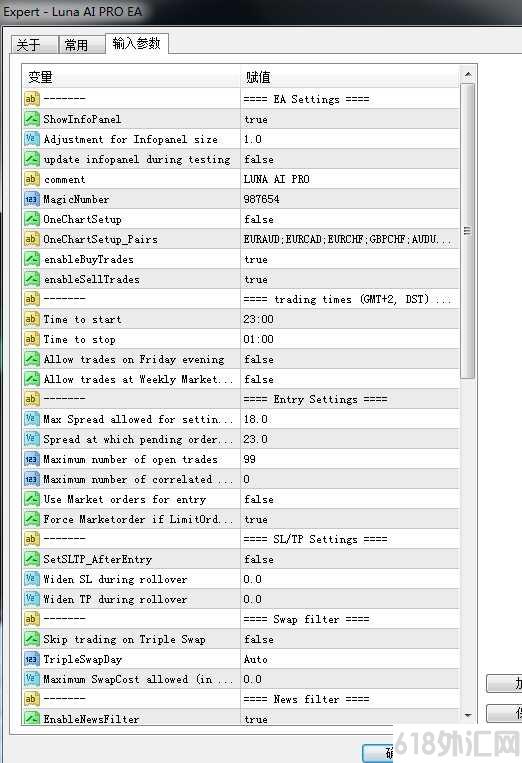Edit the Time to start value 23:00
The height and width of the screenshot is (763, 522).
350,319
